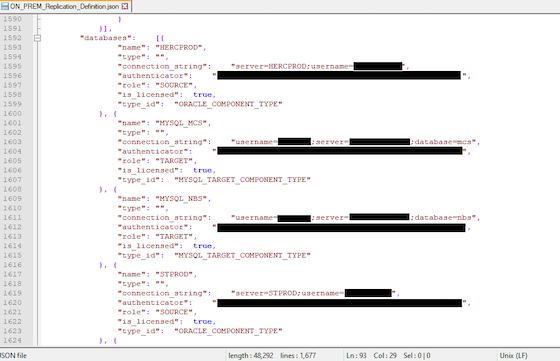Click the "TARGET" role on line 1605
The image size is (560, 361).
coord(174,161)
